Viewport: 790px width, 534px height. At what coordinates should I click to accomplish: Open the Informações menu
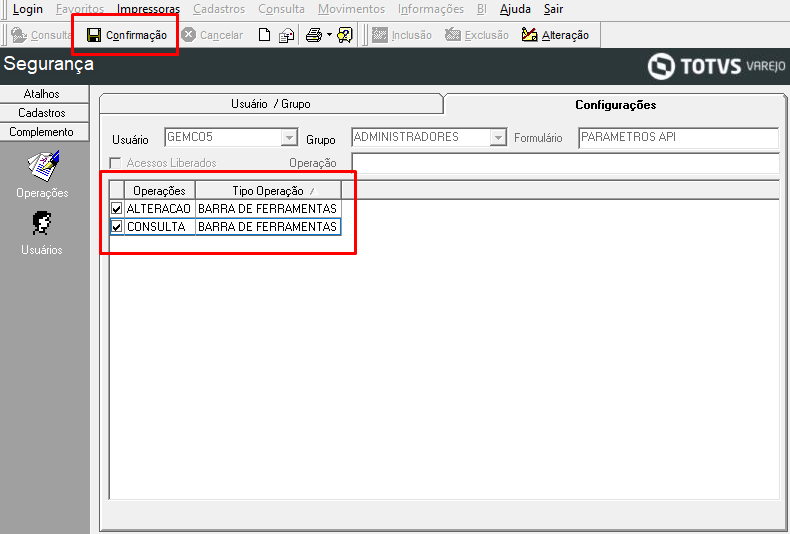(x=431, y=9)
